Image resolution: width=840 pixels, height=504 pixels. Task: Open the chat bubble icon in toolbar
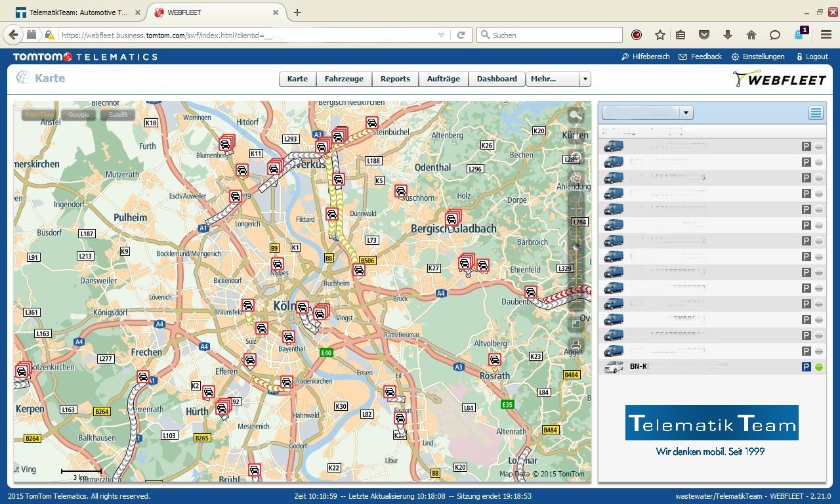774,35
